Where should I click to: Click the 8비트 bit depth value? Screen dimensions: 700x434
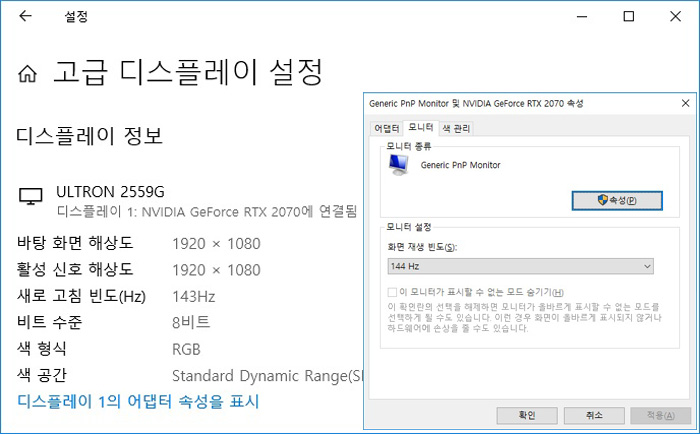click(191, 322)
